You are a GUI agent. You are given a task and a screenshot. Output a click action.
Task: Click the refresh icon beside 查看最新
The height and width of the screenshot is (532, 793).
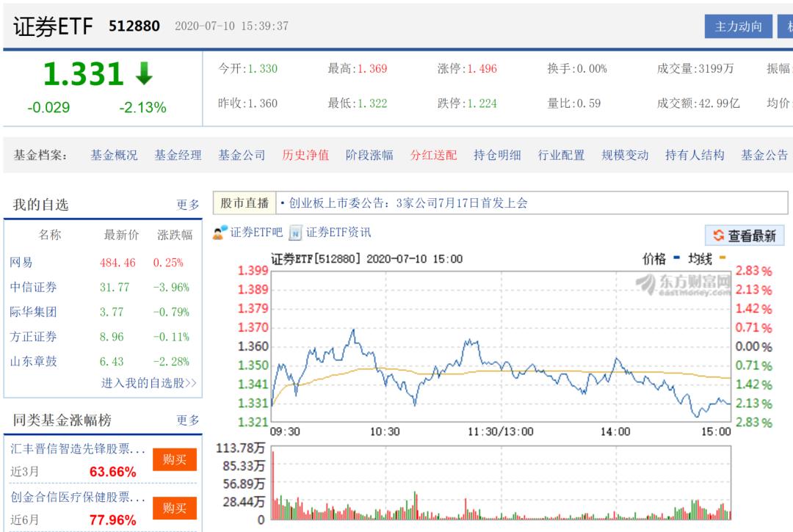point(717,234)
